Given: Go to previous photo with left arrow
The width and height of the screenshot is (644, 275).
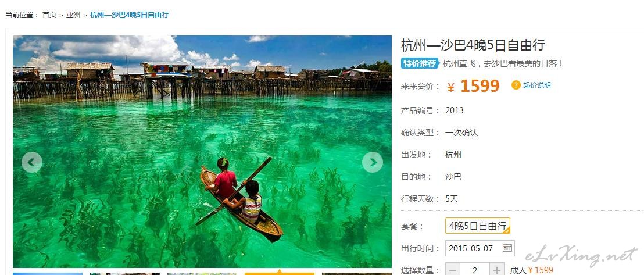Looking at the screenshot, I should (x=32, y=162).
